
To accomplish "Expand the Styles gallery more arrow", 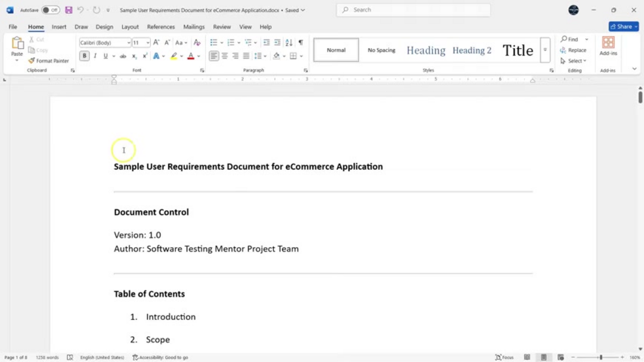I will click(544, 50).
